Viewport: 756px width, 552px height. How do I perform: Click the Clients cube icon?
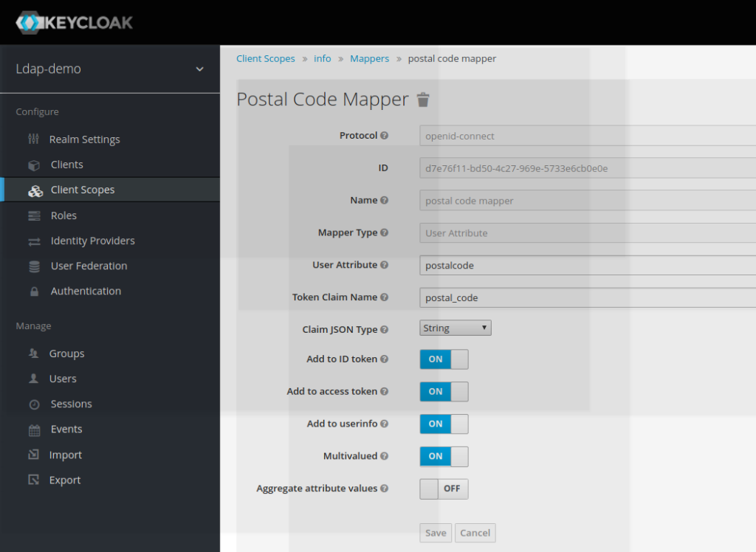34,165
